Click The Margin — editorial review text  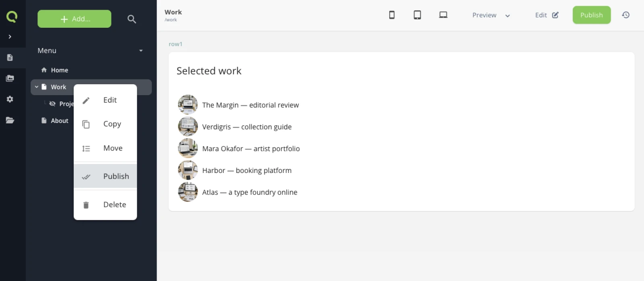coord(250,105)
